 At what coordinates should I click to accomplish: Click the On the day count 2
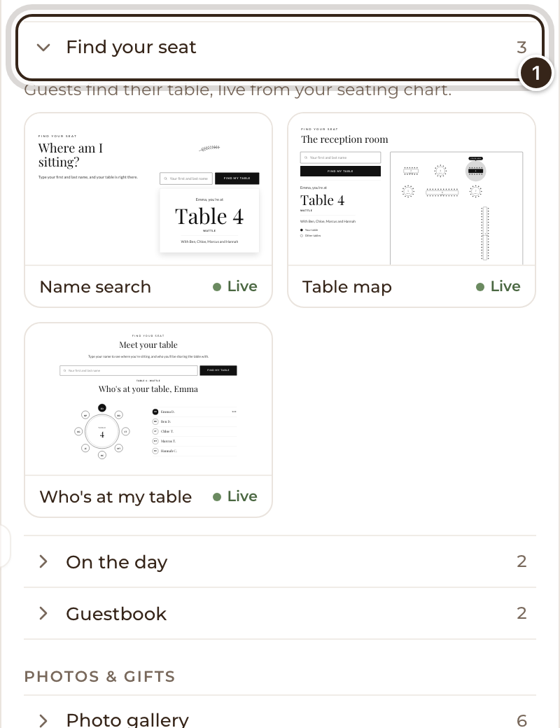point(521,562)
